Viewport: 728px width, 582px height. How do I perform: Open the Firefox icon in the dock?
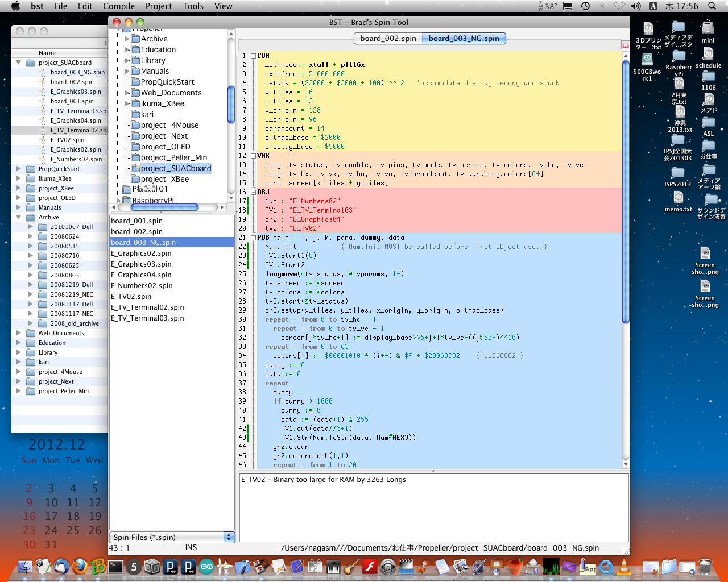(x=80, y=567)
